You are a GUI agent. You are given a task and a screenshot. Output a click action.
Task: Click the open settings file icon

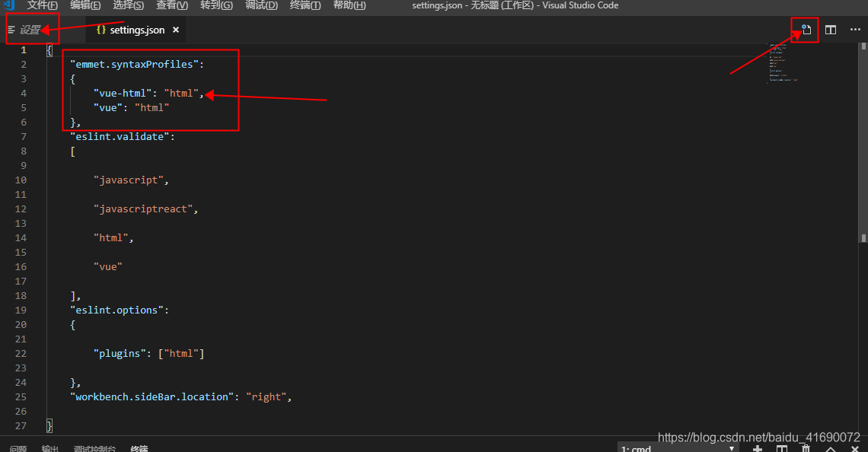point(806,30)
